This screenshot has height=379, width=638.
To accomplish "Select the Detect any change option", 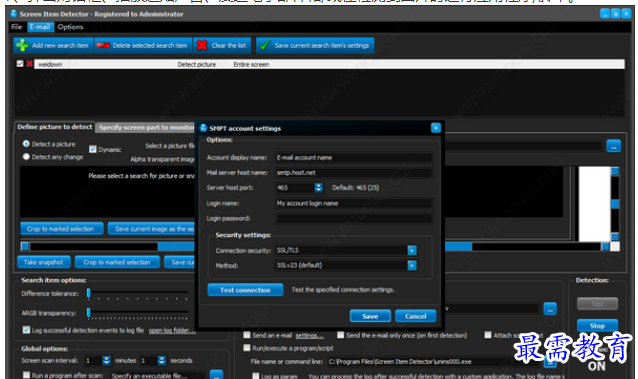I will tap(26, 156).
